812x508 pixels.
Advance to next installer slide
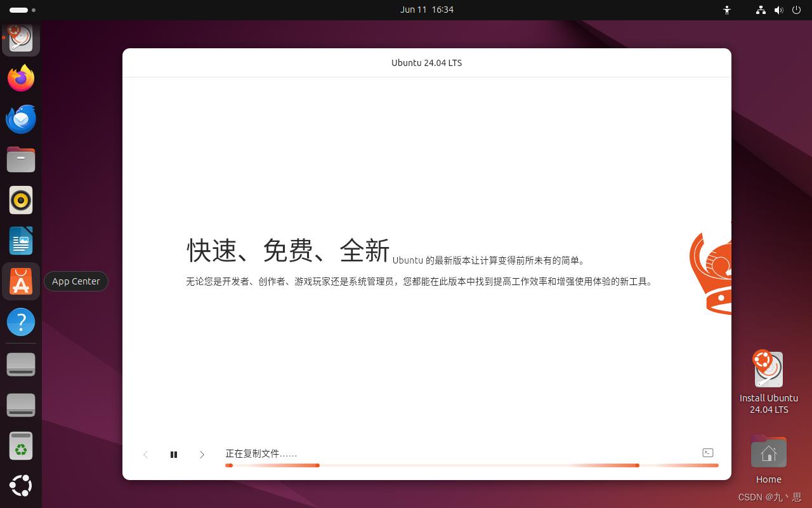[202, 455]
